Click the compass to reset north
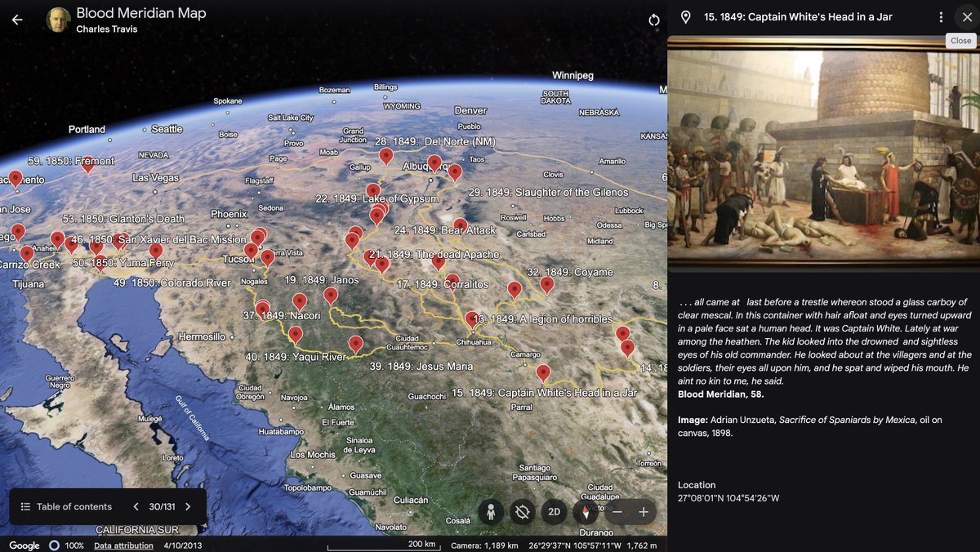980x552 pixels. 586,512
